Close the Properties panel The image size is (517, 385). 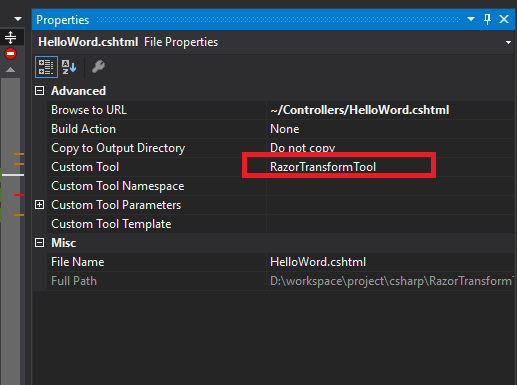(x=504, y=19)
